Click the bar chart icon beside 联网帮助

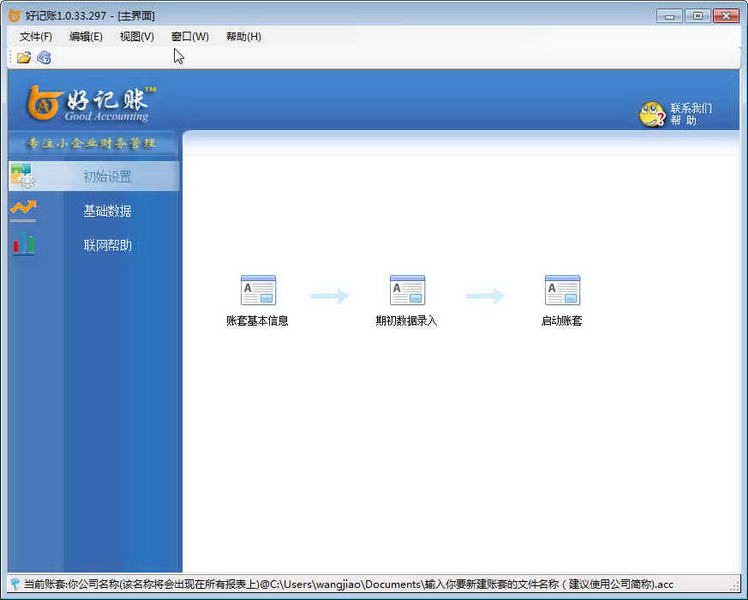point(23,244)
